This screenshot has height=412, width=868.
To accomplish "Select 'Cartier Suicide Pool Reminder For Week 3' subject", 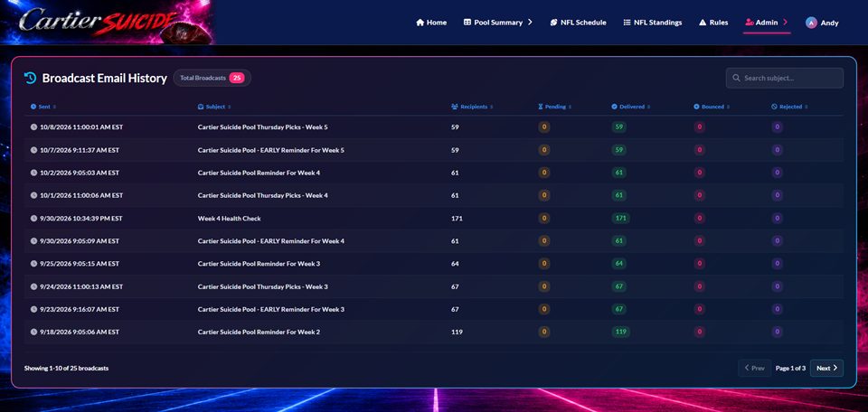I will point(259,264).
